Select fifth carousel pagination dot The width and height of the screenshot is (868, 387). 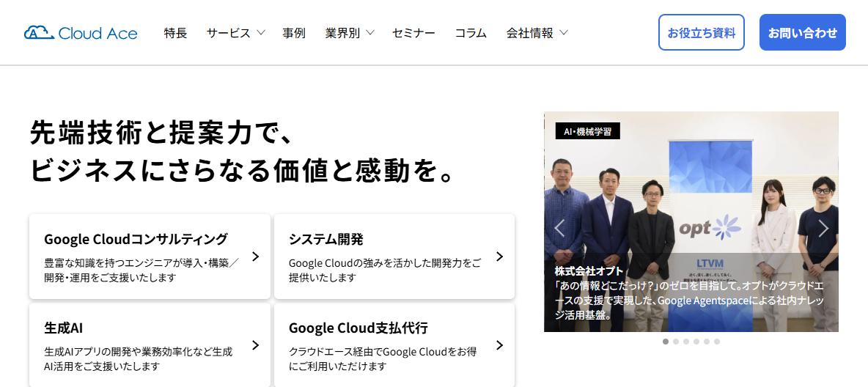click(707, 342)
